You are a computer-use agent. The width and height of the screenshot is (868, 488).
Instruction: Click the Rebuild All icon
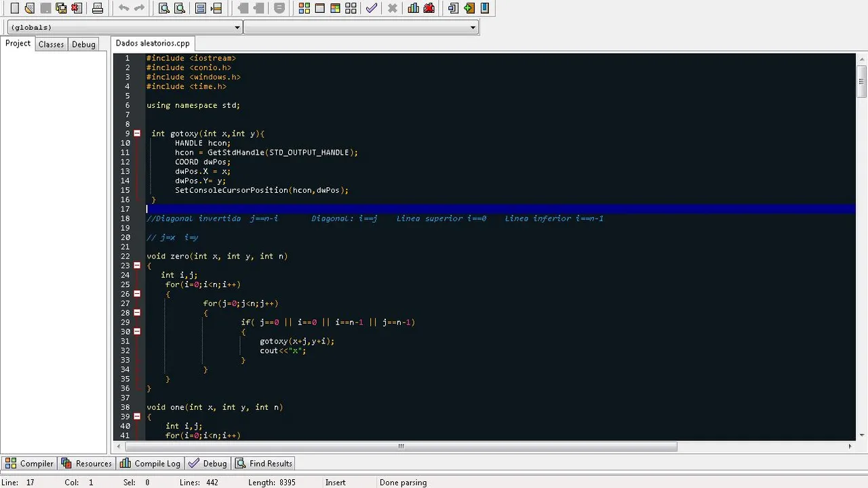[351, 8]
